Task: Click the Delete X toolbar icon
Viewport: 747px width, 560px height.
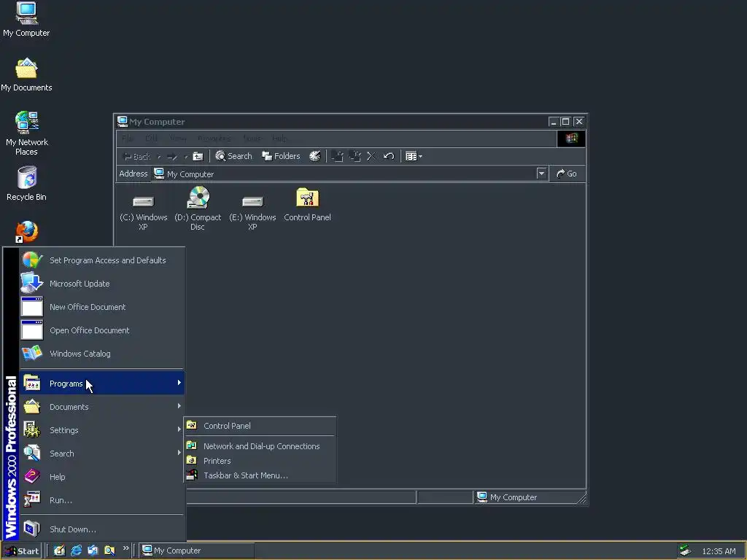Action: pyautogui.click(x=371, y=156)
